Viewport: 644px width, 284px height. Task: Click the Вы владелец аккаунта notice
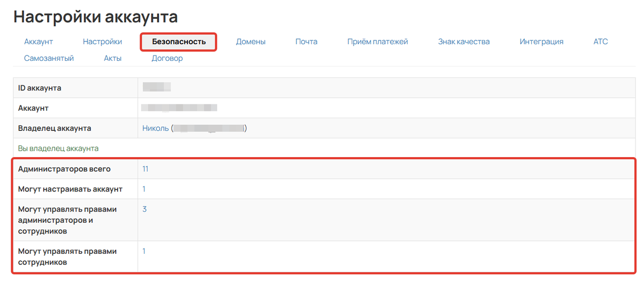(x=59, y=148)
